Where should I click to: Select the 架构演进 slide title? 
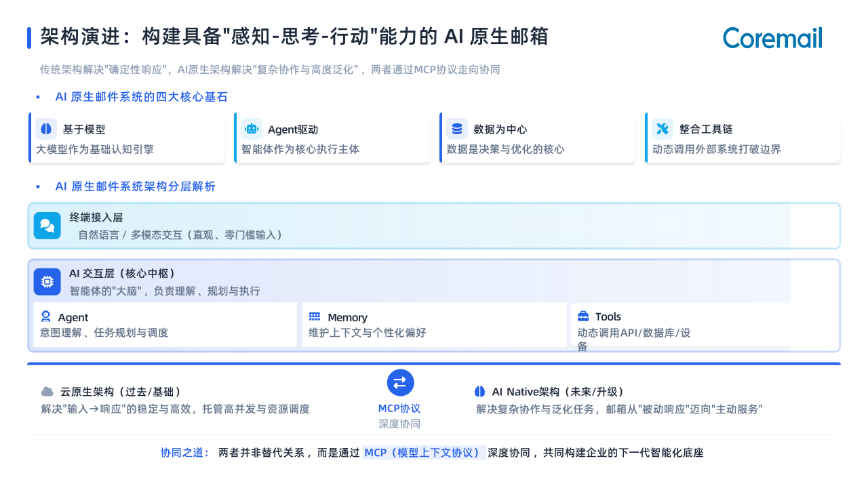(294, 37)
